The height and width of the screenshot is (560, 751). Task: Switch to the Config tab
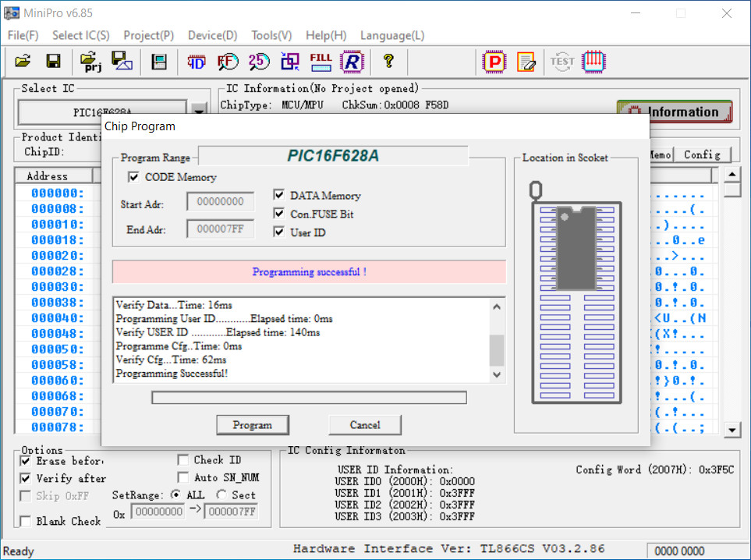tap(702, 154)
